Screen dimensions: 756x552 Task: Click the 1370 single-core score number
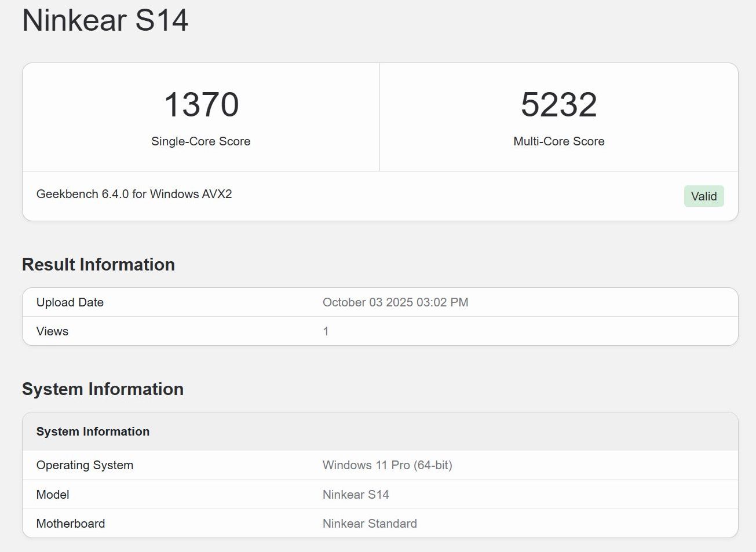pyautogui.click(x=201, y=105)
